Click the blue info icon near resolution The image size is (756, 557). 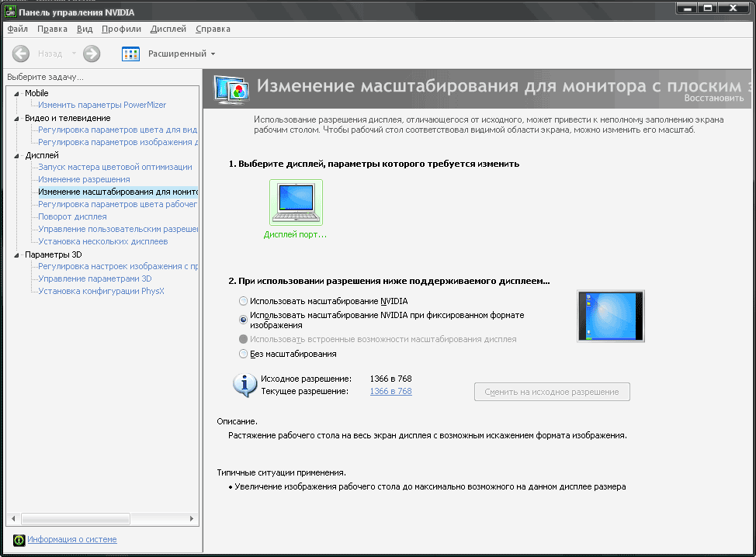tap(245, 384)
